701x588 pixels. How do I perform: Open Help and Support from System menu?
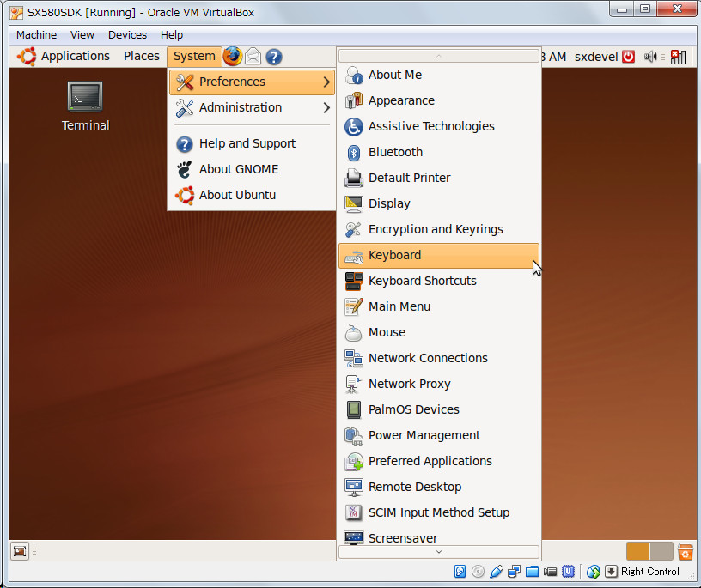point(252,144)
